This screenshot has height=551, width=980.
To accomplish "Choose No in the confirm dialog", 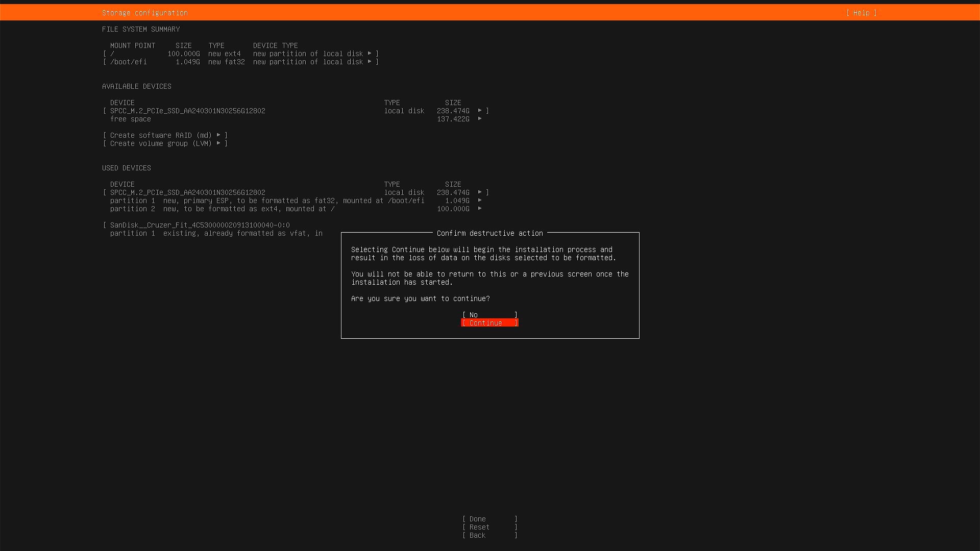I will tap(489, 315).
